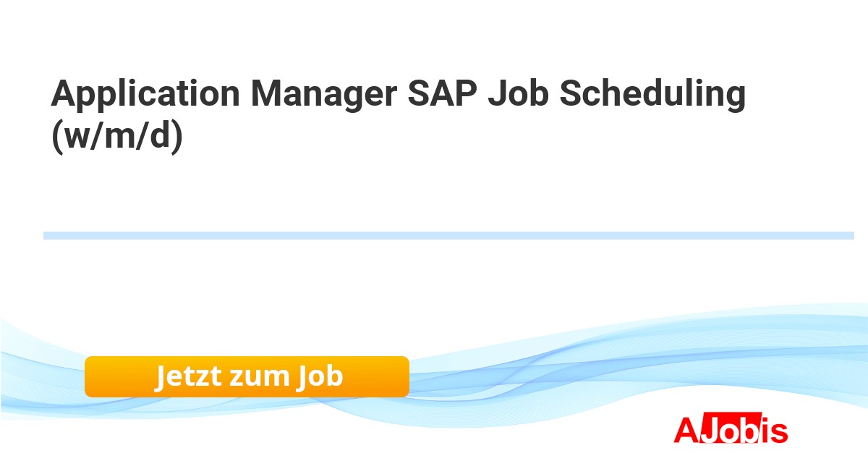Click the "(w/m/d)" text below the title

116,135
